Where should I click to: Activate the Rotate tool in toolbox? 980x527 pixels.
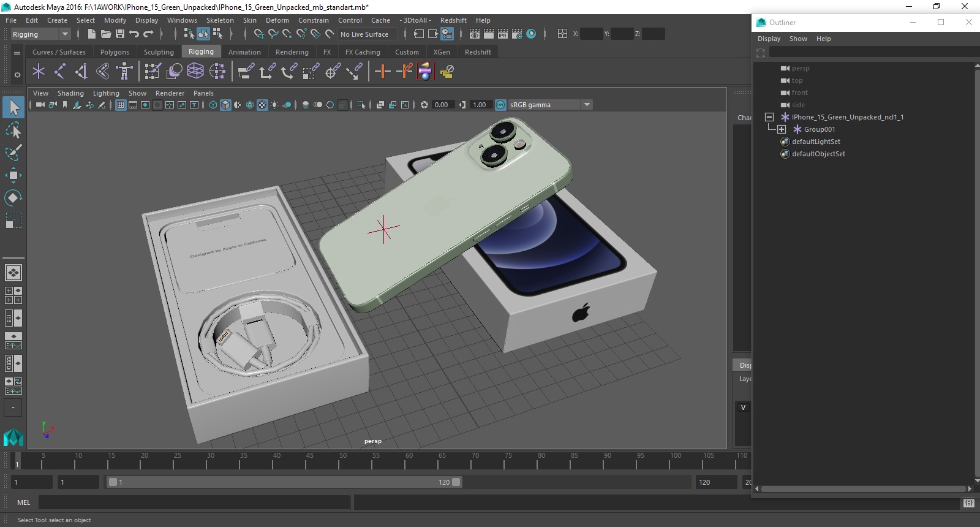(x=13, y=197)
